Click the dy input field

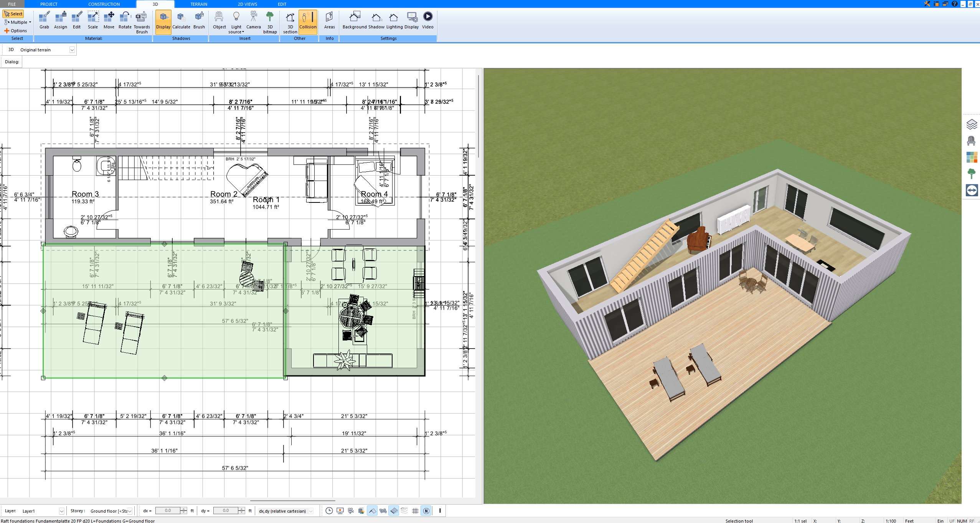click(x=226, y=511)
